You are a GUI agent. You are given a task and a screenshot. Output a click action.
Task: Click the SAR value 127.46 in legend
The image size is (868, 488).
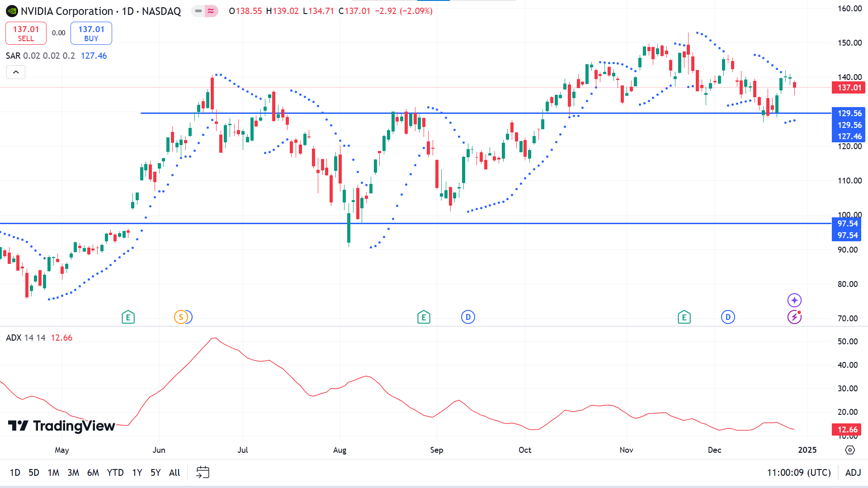(94, 56)
